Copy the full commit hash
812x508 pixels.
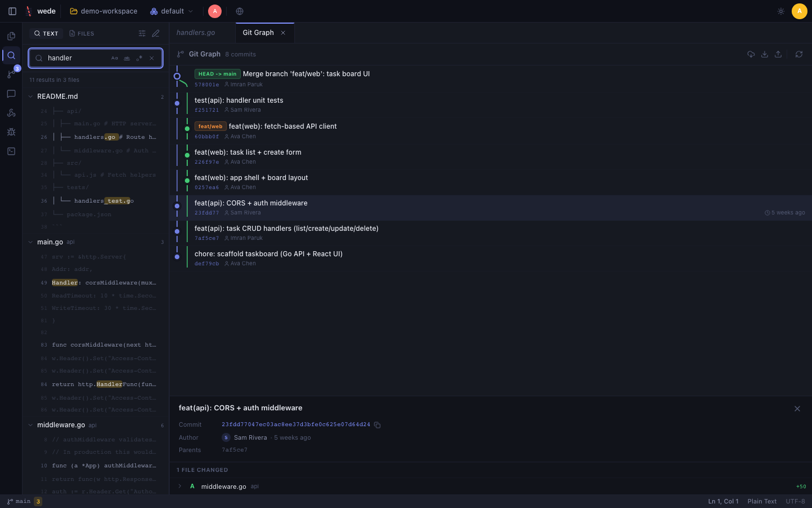[377, 425]
